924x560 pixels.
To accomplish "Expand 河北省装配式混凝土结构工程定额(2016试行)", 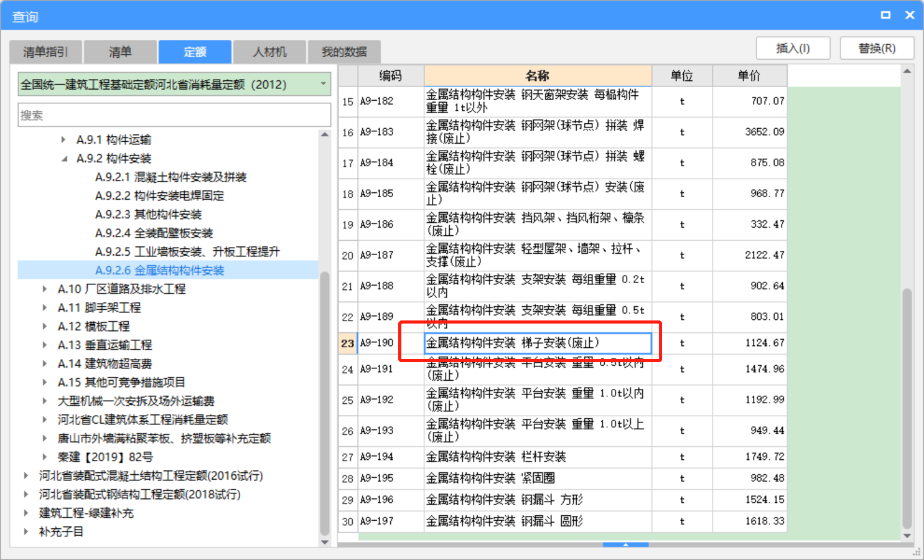I will [x=26, y=476].
